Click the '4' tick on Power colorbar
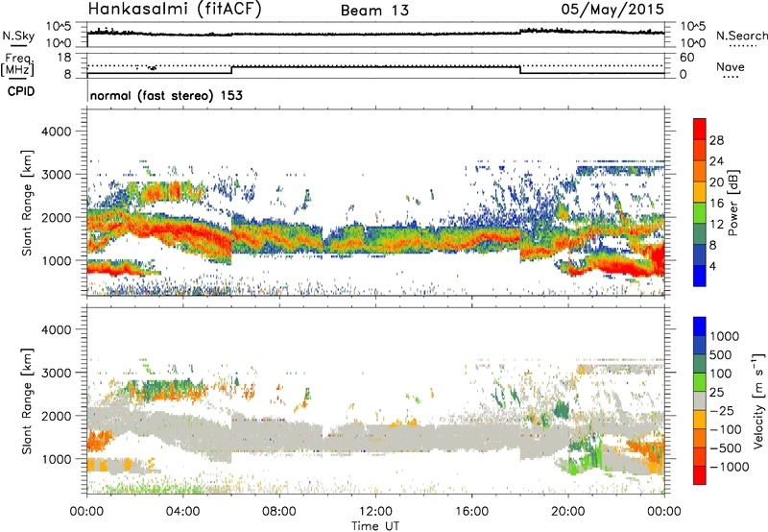The height and width of the screenshot is (532, 768). click(x=712, y=266)
